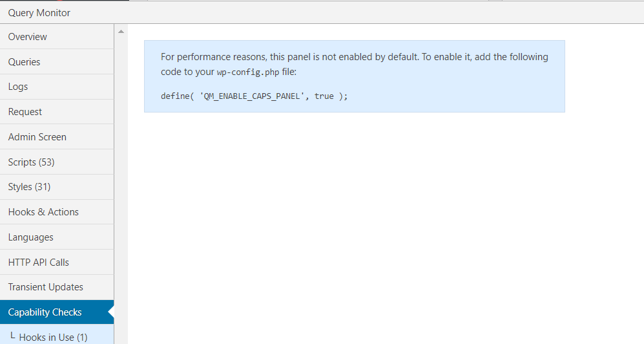
Task: Click the sidebar scroll up arrow
Action: coord(121,32)
